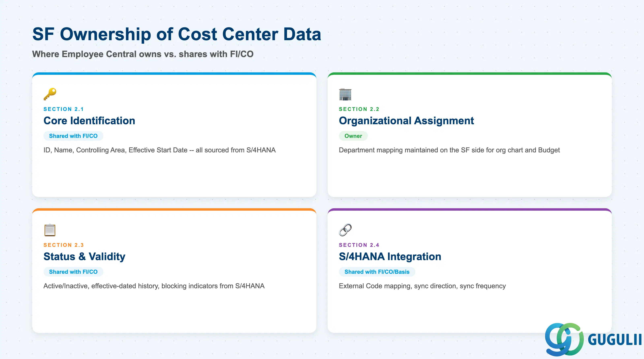644x359 pixels.
Task: Select the 'Shared with FI/CO' badge under Status & Validity
Action: tap(73, 272)
